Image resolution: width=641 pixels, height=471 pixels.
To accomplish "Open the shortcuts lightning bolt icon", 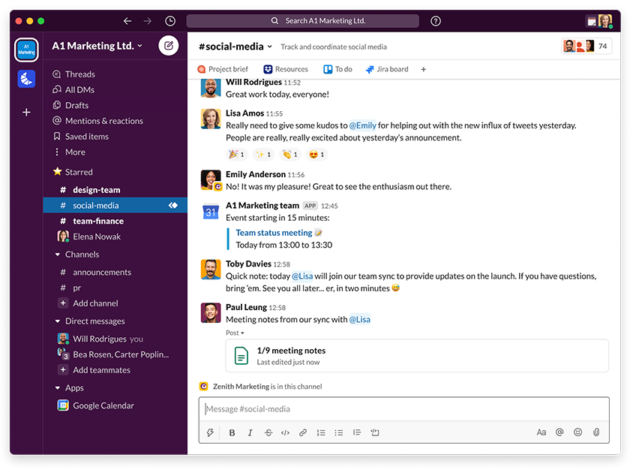I will click(210, 432).
